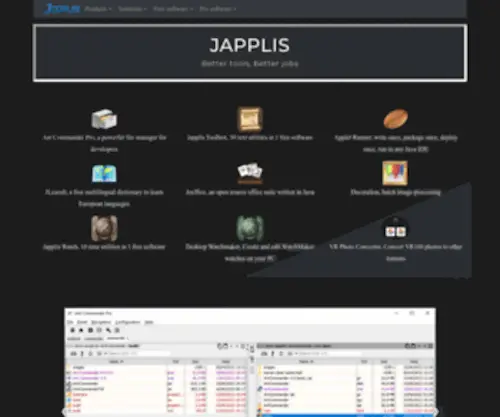Click the Ant Commander Pro screenshot slide

250,362
